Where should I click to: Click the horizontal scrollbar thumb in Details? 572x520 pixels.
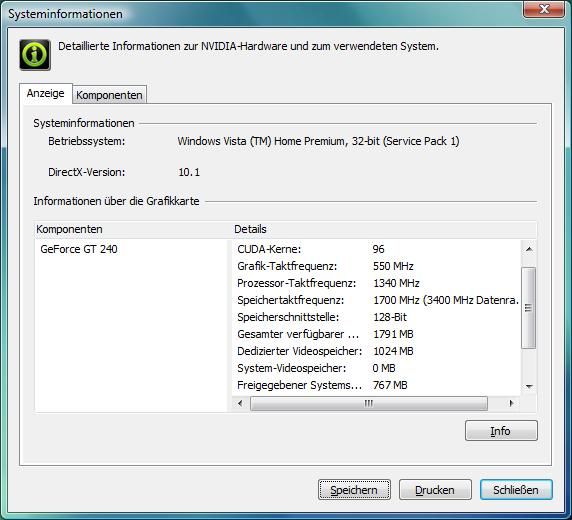click(369, 403)
